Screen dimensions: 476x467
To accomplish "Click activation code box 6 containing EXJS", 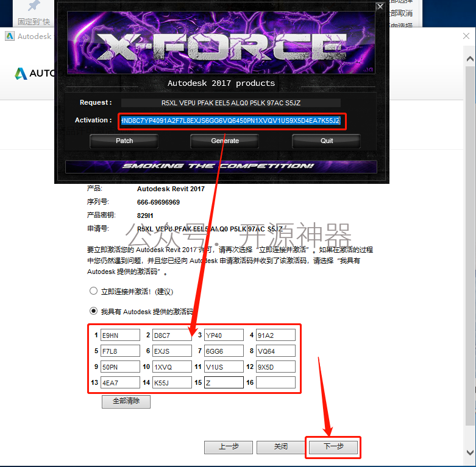I will [172, 351].
